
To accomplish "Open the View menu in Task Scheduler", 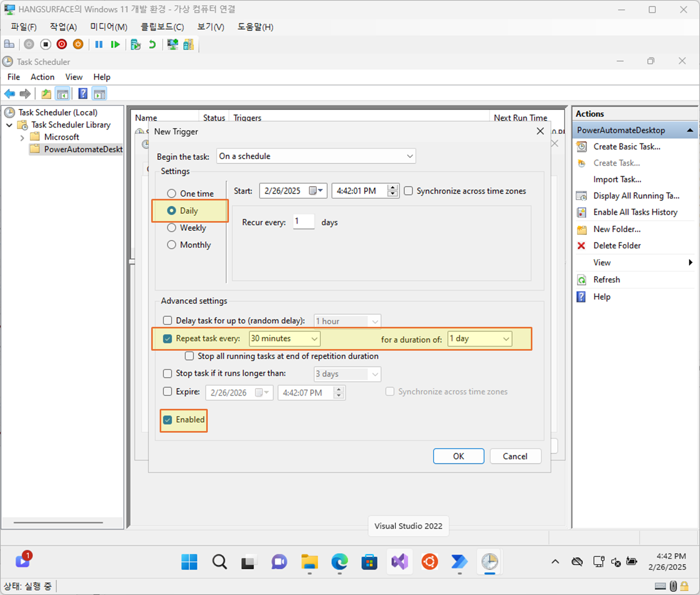I will [73, 77].
